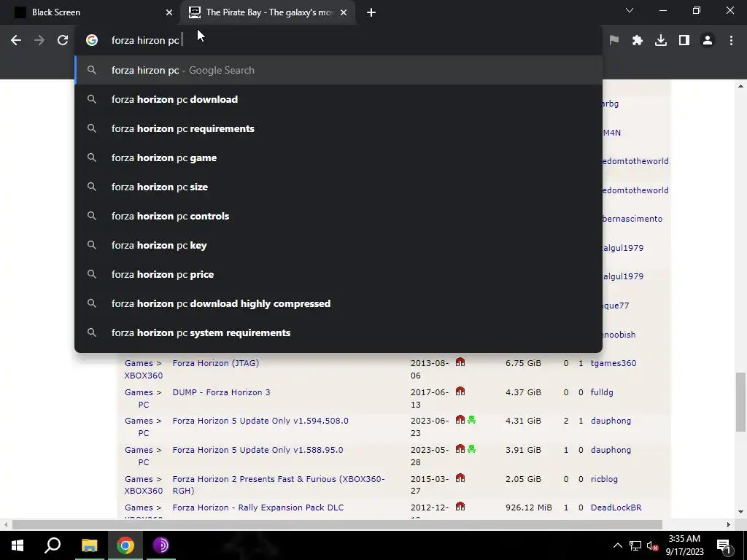Switch to The Pirate Bay tab

coord(268,12)
